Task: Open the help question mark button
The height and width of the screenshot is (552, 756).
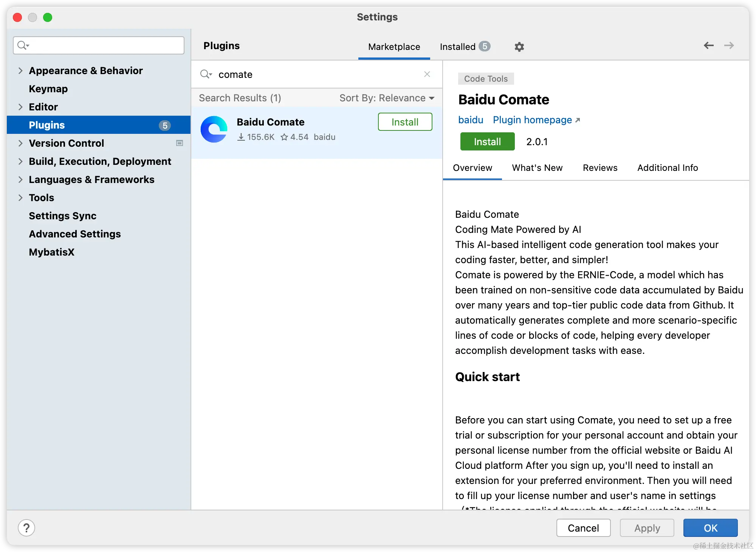Action: click(26, 528)
